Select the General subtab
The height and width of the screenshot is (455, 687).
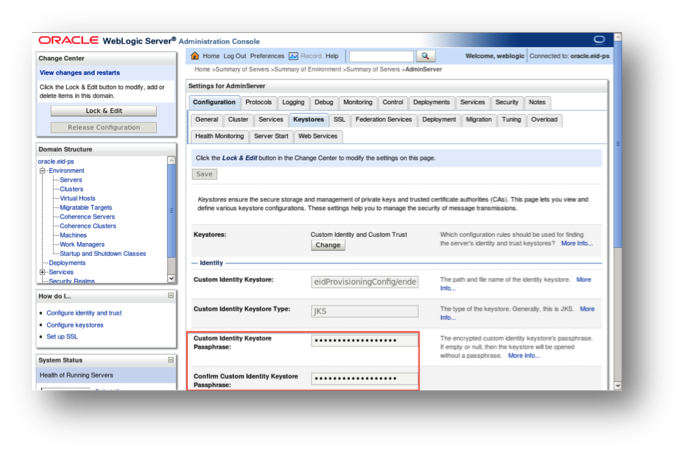207,120
